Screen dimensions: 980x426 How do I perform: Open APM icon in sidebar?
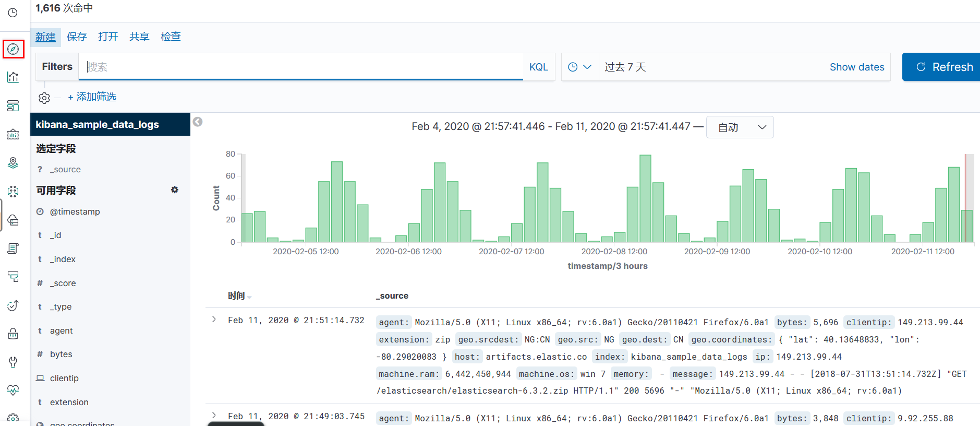pos(13,277)
